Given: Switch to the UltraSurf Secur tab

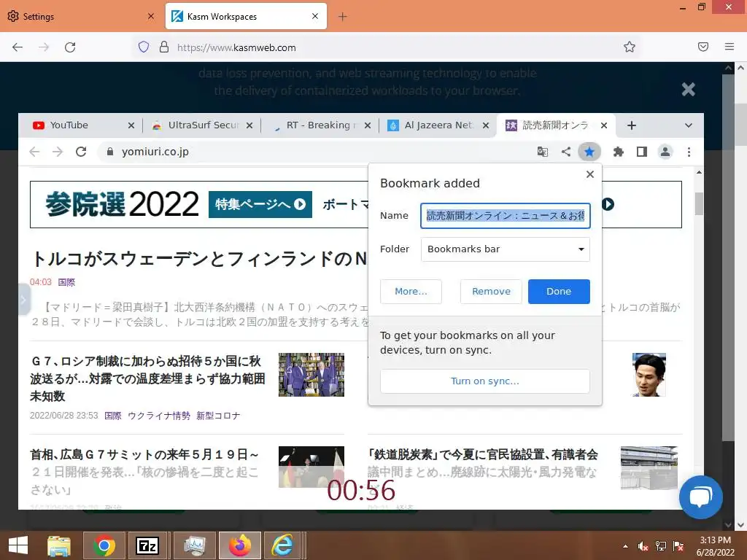Looking at the screenshot, I should [x=200, y=125].
